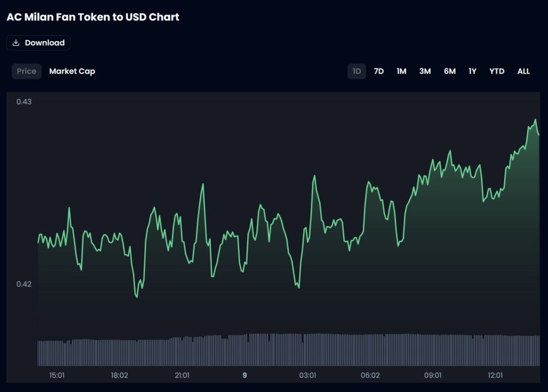Show ALL time price history
This screenshot has height=392, width=548.
tap(523, 71)
